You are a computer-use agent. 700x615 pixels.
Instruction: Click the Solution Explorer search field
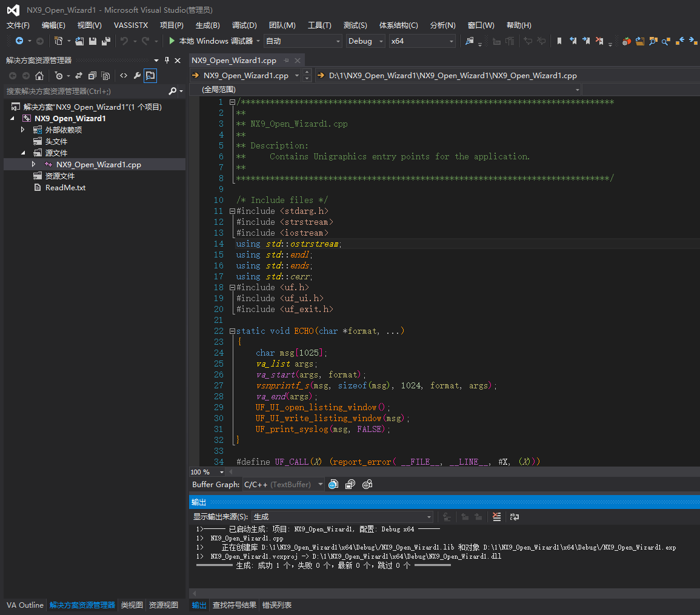click(85, 91)
